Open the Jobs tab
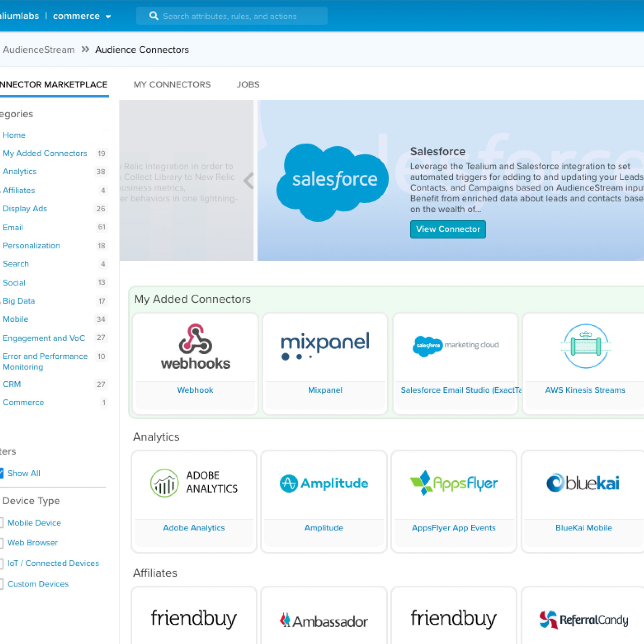Image resolution: width=644 pixels, height=644 pixels. [248, 84]
